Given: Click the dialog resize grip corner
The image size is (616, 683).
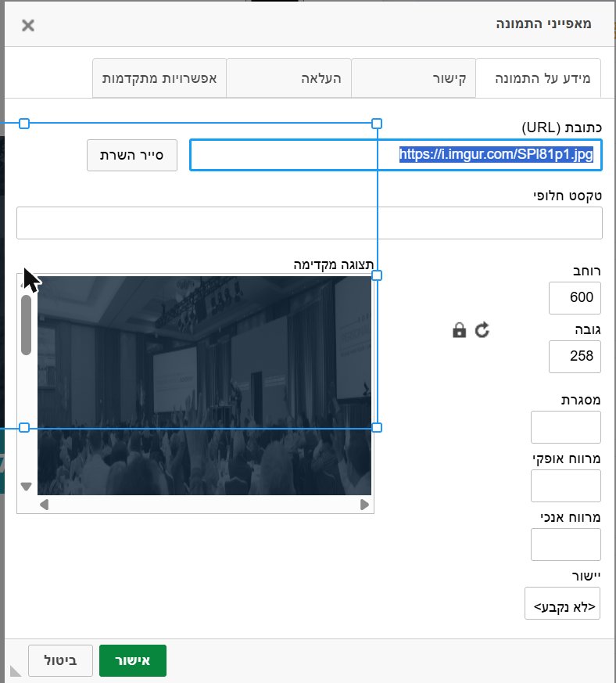Looking at the screenshot, I should [15, 671].
